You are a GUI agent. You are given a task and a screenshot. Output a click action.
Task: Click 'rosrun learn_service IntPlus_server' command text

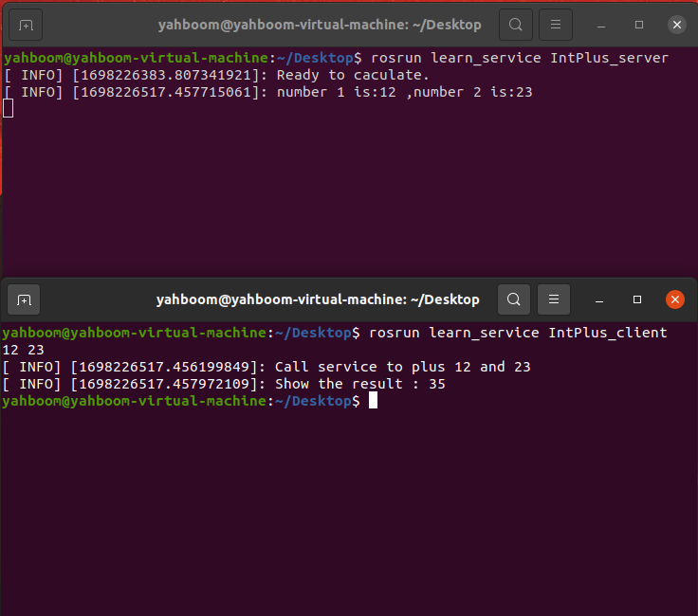[520, 58]
